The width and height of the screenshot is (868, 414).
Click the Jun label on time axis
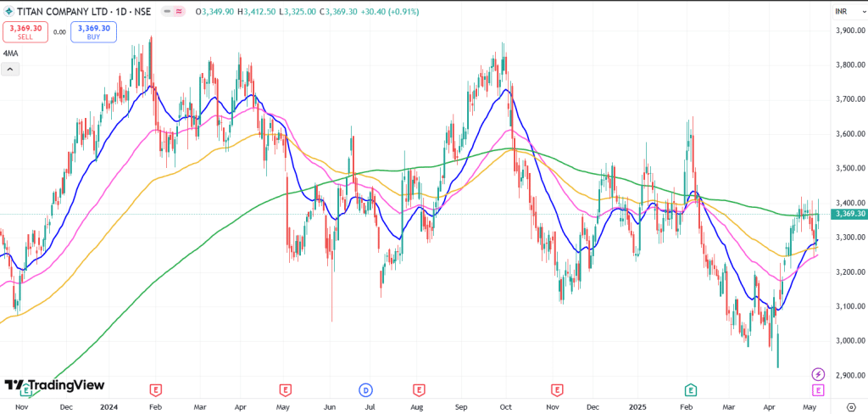click(x=329, y=406)
